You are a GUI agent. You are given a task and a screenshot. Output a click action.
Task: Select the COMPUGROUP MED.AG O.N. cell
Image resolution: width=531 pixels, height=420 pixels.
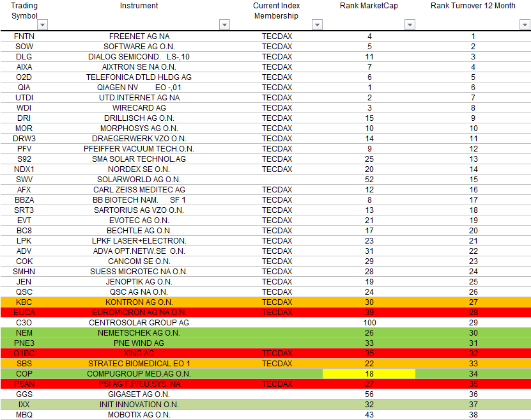(139, 373)
